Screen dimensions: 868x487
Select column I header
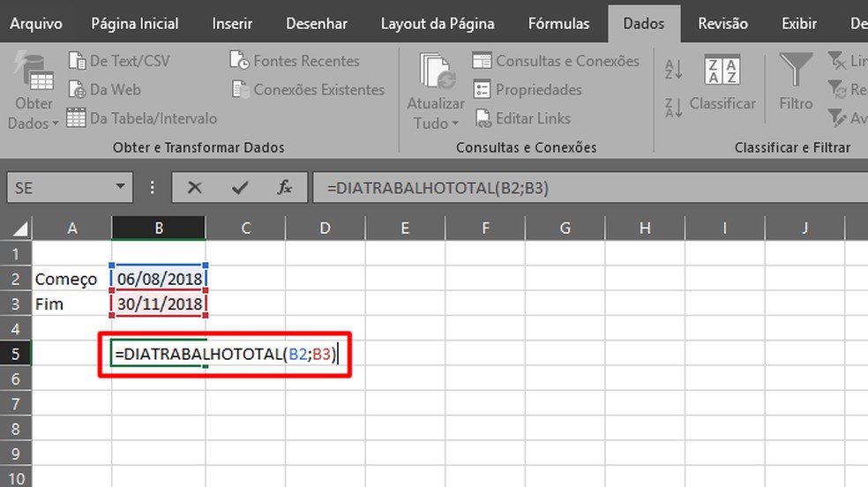(724, 228)
